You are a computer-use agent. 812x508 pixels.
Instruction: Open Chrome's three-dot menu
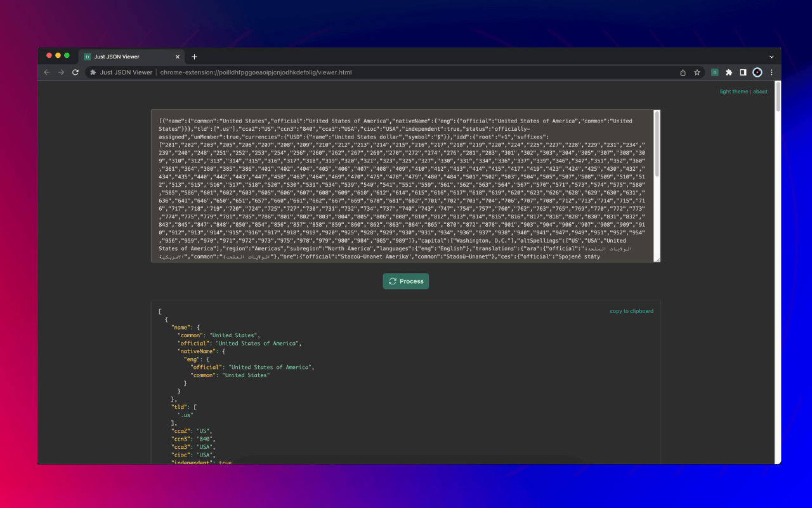click(x=771, y=72)
